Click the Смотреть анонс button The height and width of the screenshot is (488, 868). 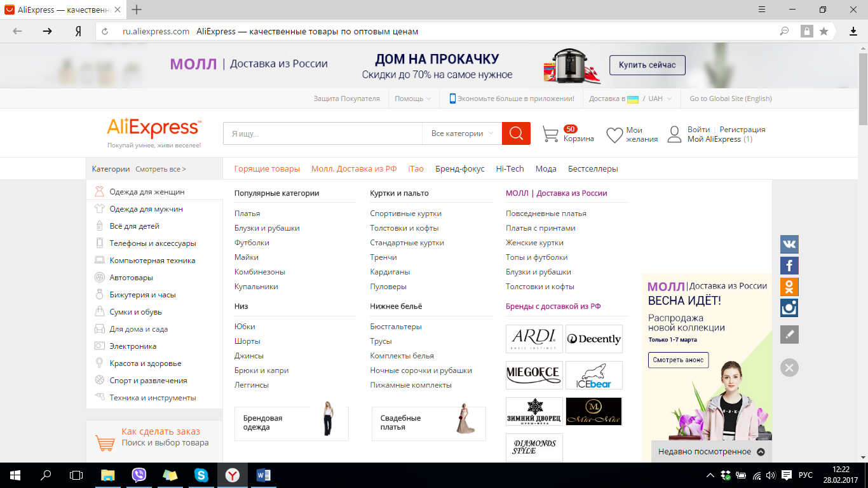pos(679,360)
